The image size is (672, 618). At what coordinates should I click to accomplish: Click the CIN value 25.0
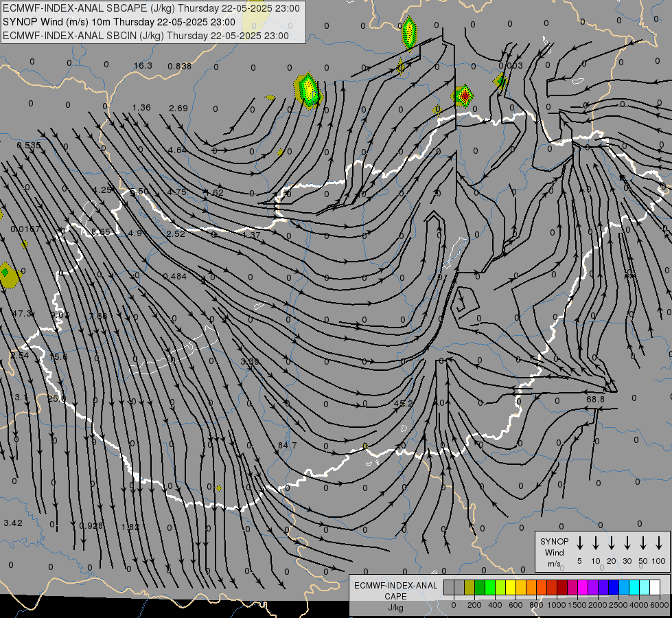(x=56, y=398)
